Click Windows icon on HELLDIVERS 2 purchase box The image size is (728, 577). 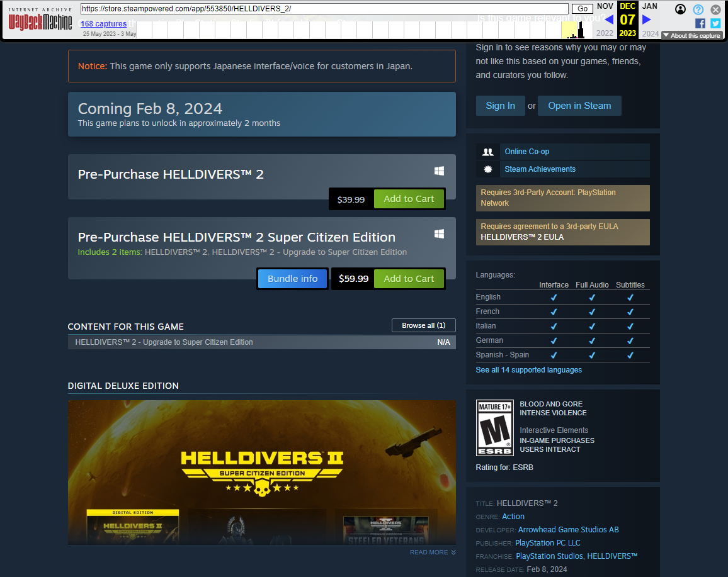439,171
